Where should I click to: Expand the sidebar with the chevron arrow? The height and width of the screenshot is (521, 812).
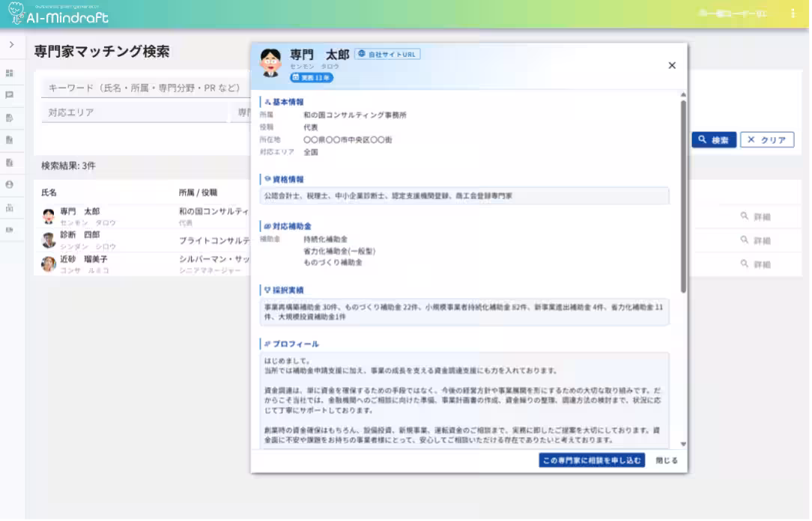11,45
